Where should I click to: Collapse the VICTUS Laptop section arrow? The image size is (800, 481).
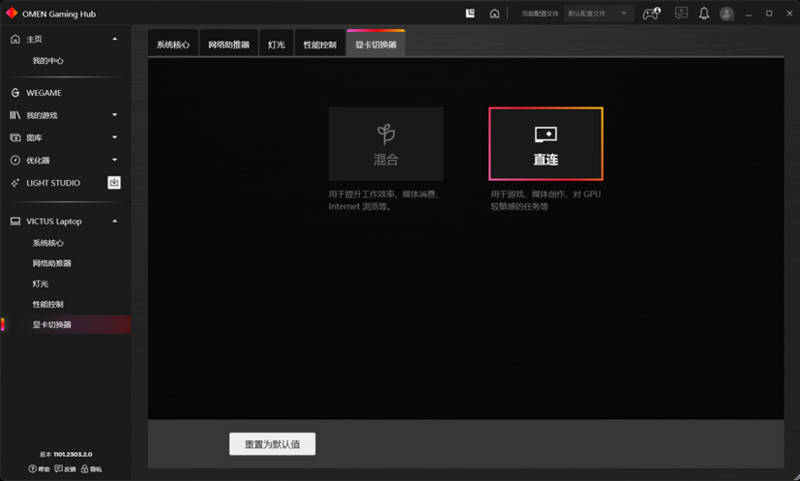pyautogui.click(x=115, y=221)
